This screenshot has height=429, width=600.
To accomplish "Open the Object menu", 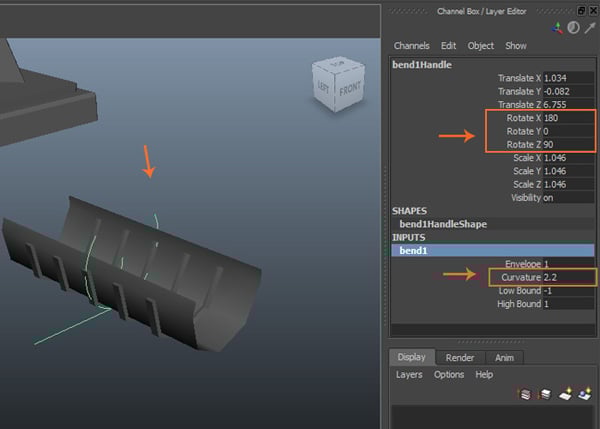I will (481, 46).
